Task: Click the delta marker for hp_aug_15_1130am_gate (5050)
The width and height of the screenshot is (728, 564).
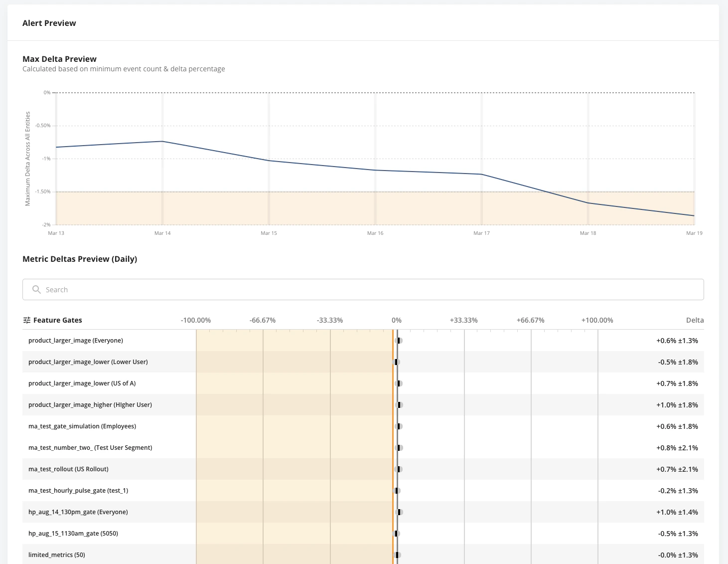Action: [x=397, y=533]
